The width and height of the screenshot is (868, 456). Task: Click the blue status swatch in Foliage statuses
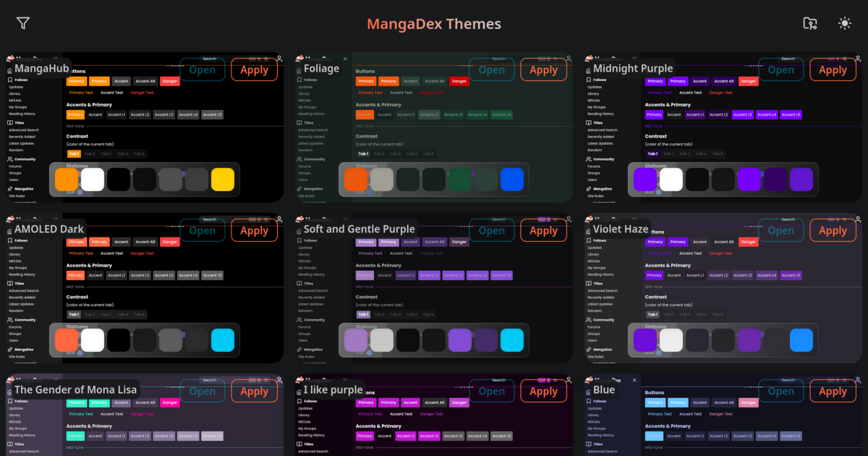coord(512,180)
